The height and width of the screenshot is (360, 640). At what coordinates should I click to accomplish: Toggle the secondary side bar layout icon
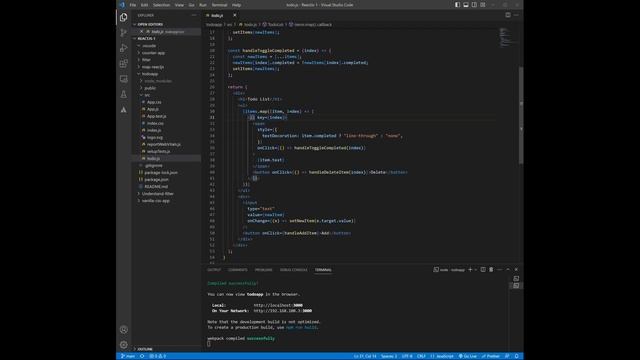pyautogui.click(x=474, y=5)
